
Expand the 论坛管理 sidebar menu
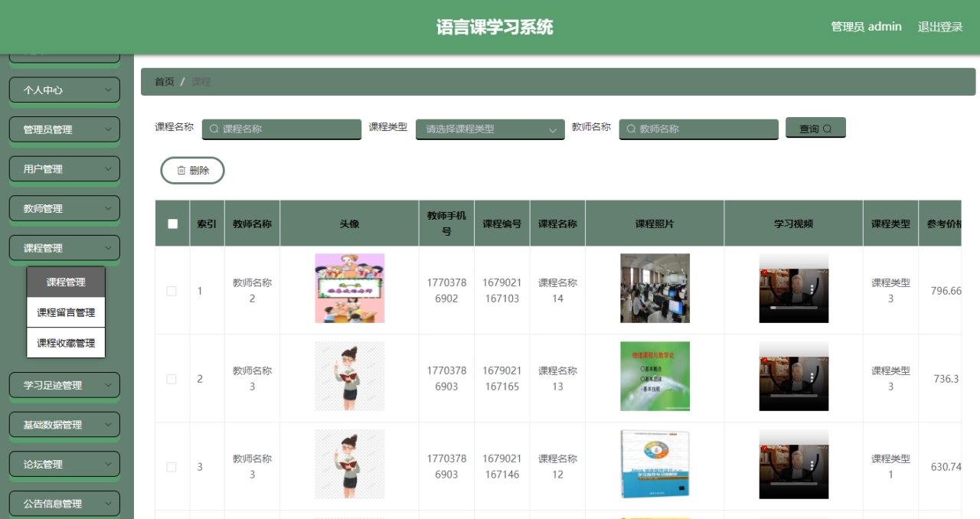pos(64,464)
